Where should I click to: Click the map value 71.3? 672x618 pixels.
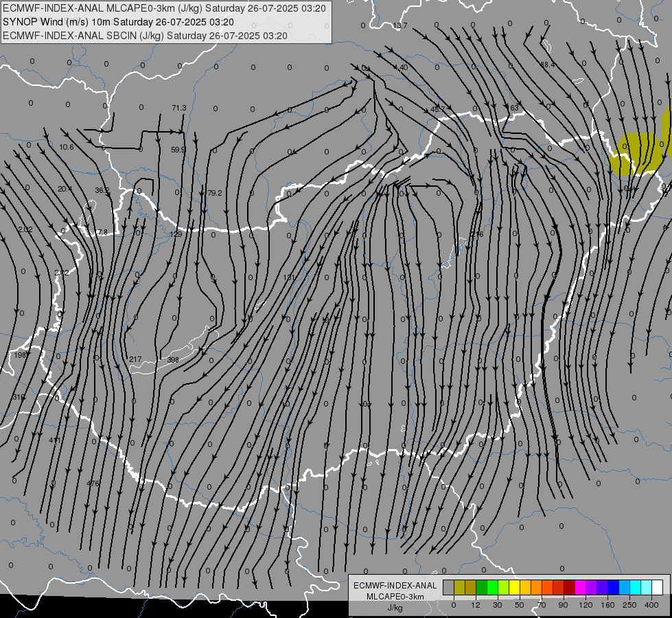pyautogui.click(x=179, y=108)
